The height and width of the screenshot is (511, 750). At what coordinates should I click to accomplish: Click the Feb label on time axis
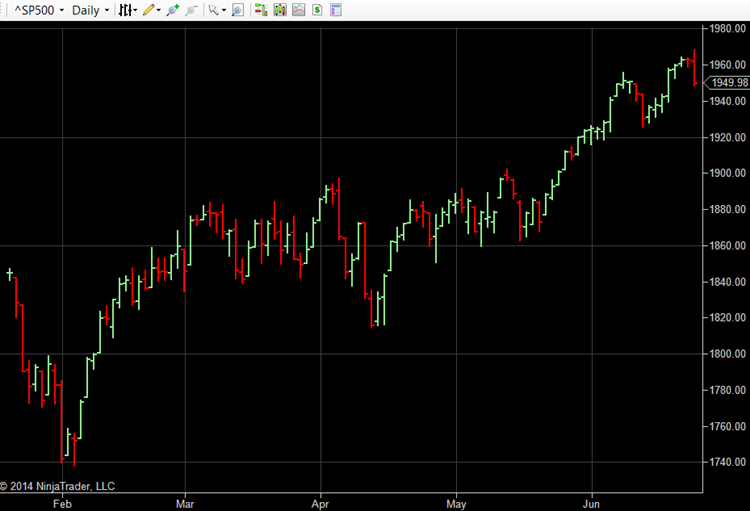pos(62,504)
